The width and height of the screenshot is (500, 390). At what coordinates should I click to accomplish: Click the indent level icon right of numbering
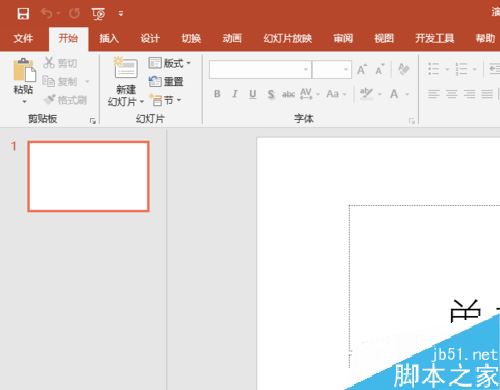(x=494, y=69)
